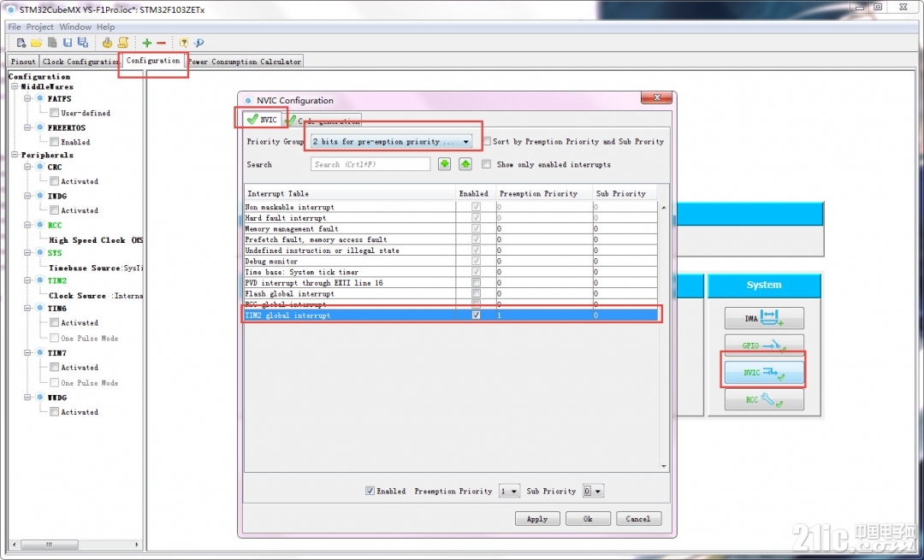Collapse the RCC tree node

27,224
